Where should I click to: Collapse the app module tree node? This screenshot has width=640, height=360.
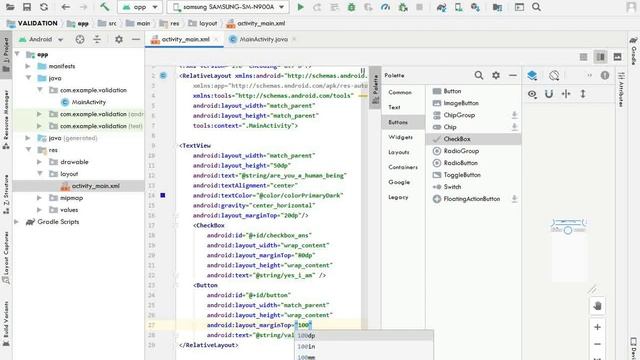tap(17, 54)
